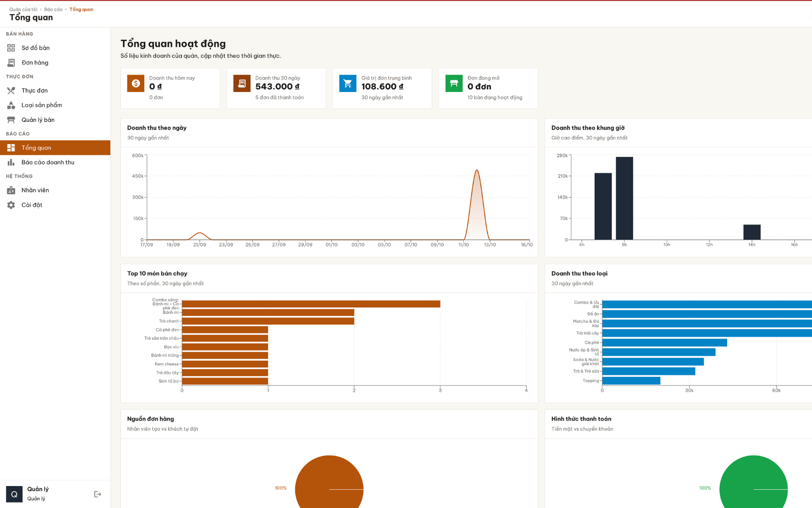Click the Cà phê bar in Doanh thu theo loại
Viewport: 812px width, 508px height.
pos(664,343)
